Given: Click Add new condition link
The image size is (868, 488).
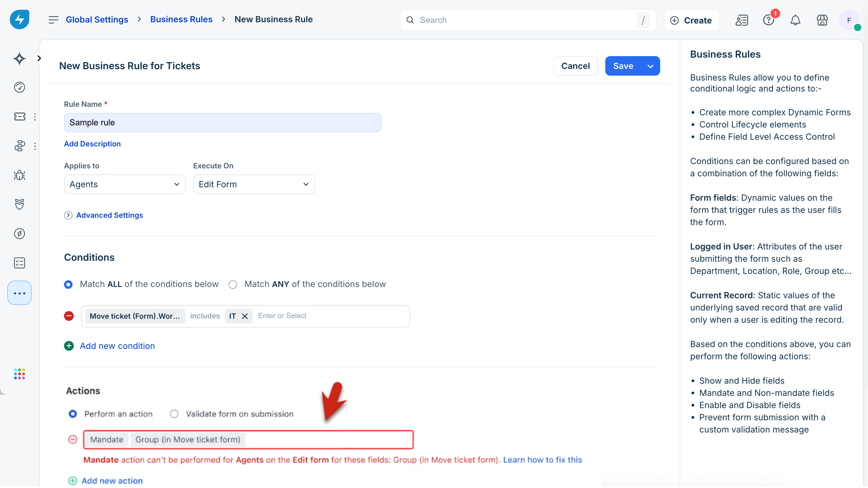Looking at the screenshot, I should (x=117, y=346).
